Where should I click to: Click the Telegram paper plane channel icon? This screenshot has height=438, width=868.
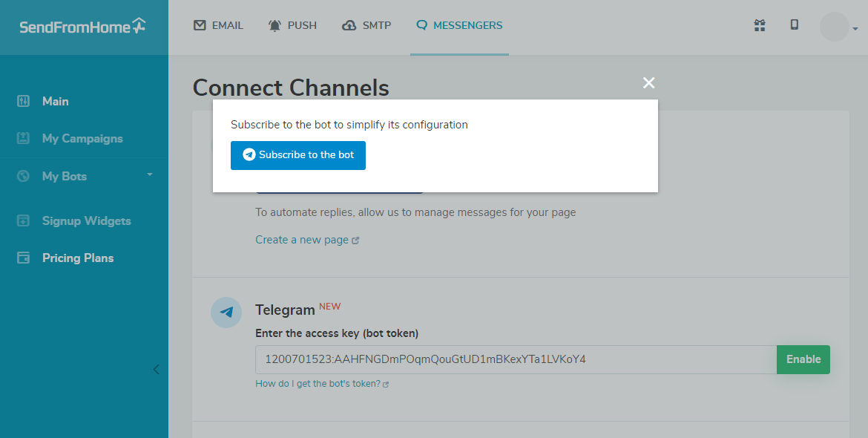[226, 313]
